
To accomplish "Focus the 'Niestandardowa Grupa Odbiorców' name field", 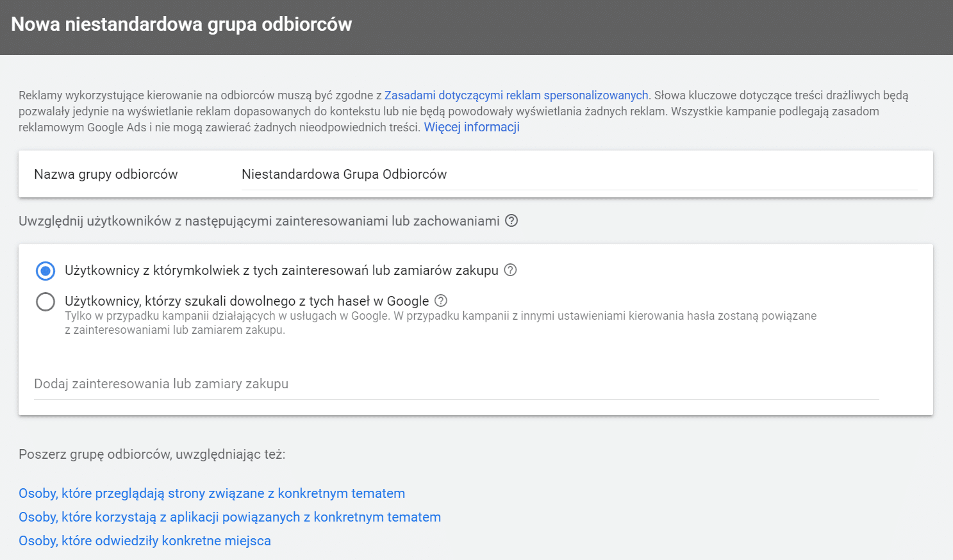I will [579, 174].
